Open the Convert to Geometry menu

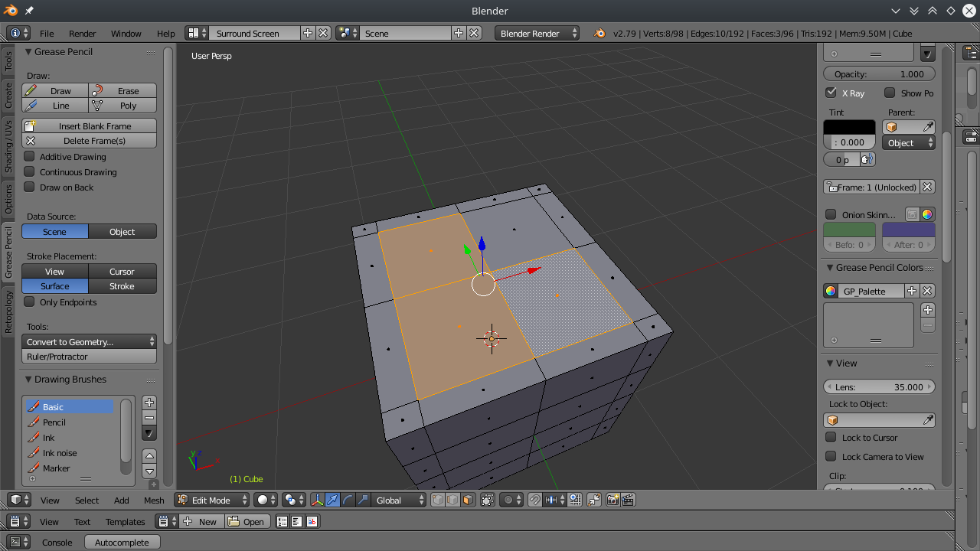(x=90, y=342)
